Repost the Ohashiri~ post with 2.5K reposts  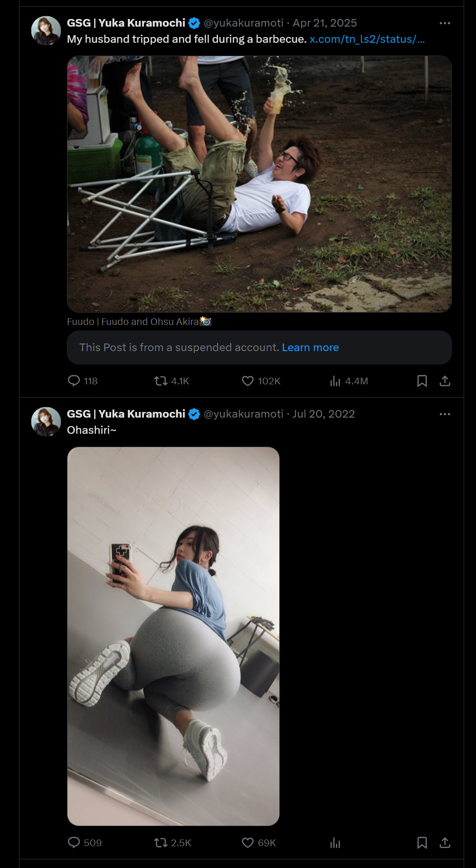[172, 842]
